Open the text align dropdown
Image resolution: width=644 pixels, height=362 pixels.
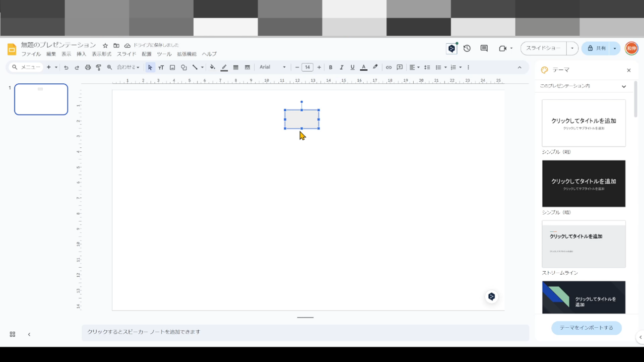[x=414, y=67]
